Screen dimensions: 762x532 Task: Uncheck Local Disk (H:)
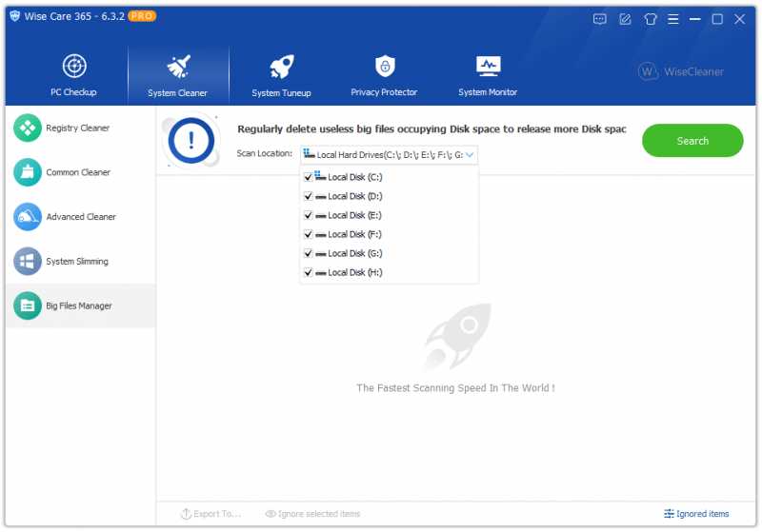308,272
